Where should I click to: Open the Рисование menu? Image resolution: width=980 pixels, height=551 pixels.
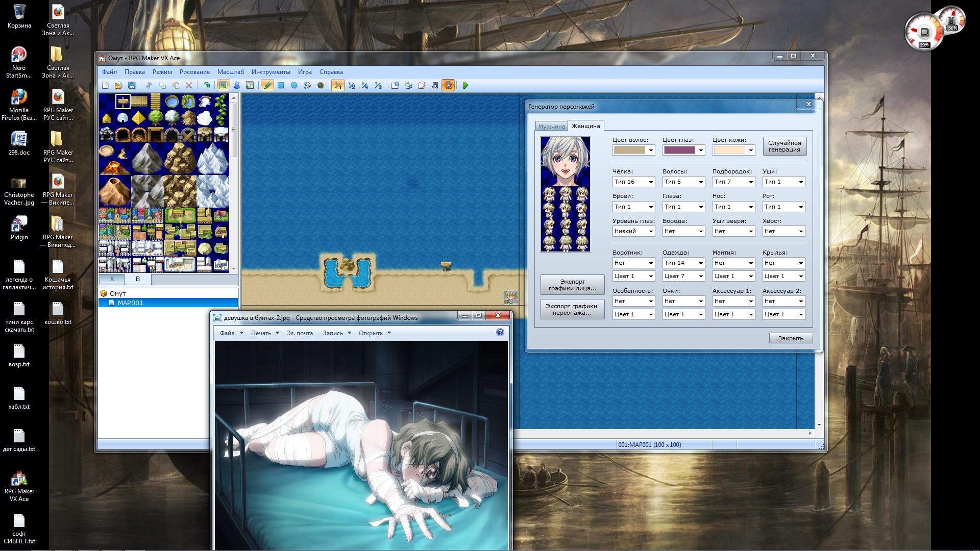(x=194, y=72)
